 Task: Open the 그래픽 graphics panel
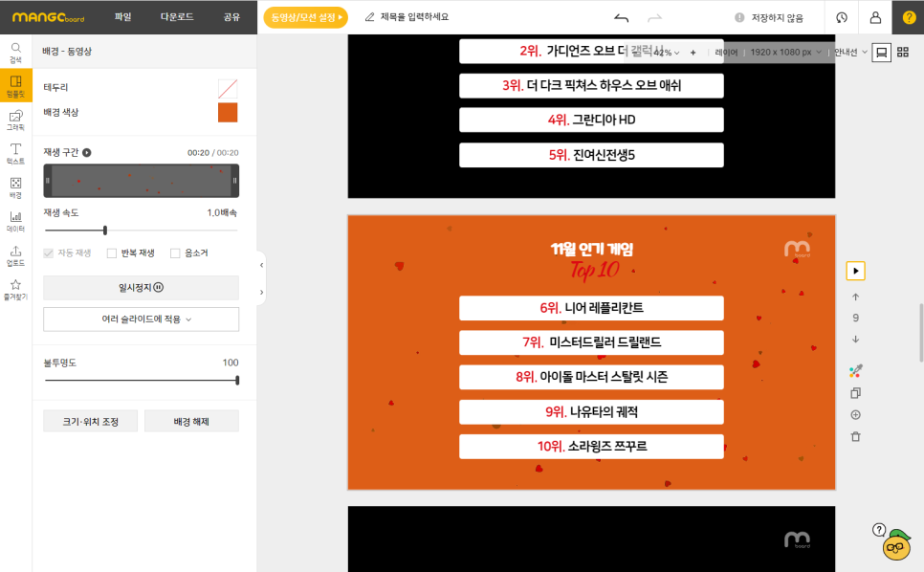click(16, 120)
